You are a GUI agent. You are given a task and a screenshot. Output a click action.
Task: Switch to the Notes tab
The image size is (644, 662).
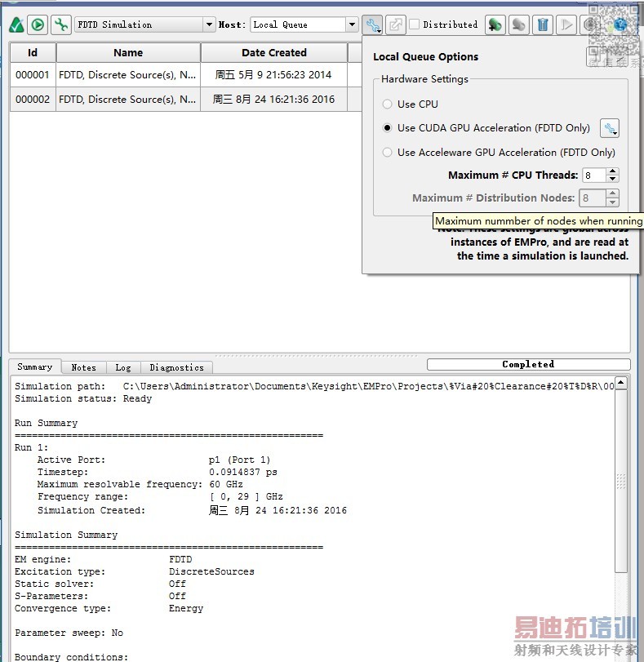tap(83, 367)
